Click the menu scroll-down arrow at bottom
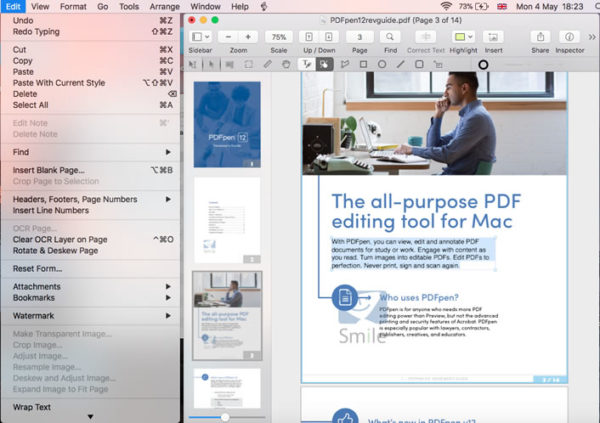Viewport: 600px width, 423px height. (90, 416)
